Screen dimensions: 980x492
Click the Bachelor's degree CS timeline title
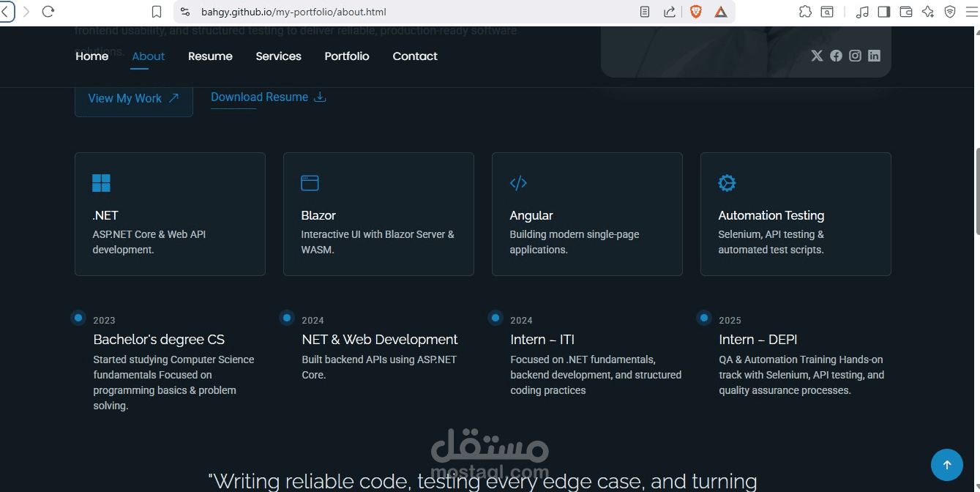159,340
